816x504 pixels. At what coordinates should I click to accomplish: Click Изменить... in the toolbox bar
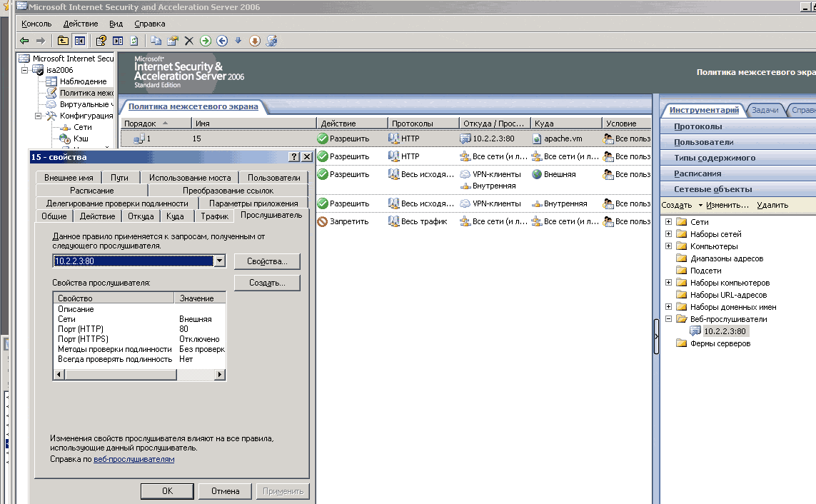coord(727,205)
